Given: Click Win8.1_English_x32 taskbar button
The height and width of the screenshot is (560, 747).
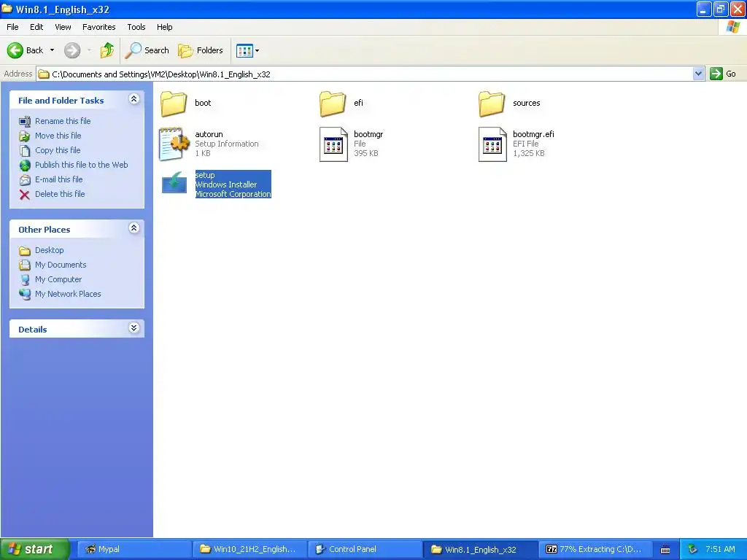Looking at the screenshot, I should [x=481, y=549].
